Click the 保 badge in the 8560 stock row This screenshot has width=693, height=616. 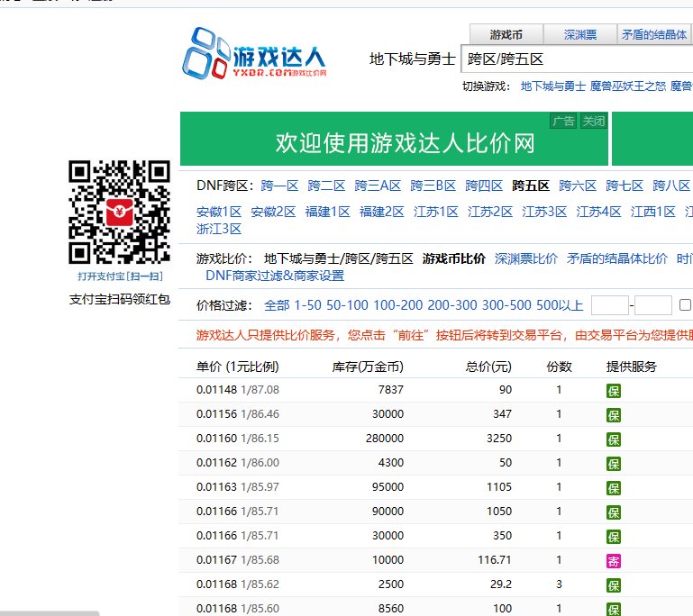(614, 610)
